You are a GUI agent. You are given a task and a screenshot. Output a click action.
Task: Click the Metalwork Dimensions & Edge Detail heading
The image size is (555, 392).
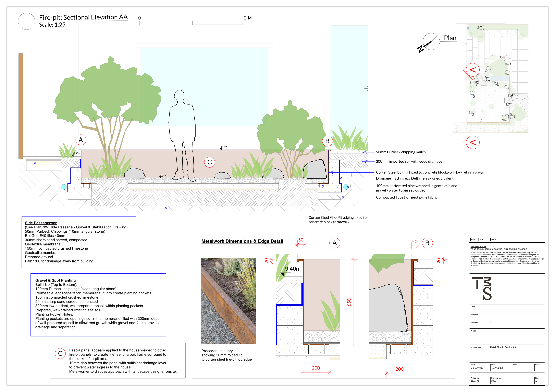[242, 241]
